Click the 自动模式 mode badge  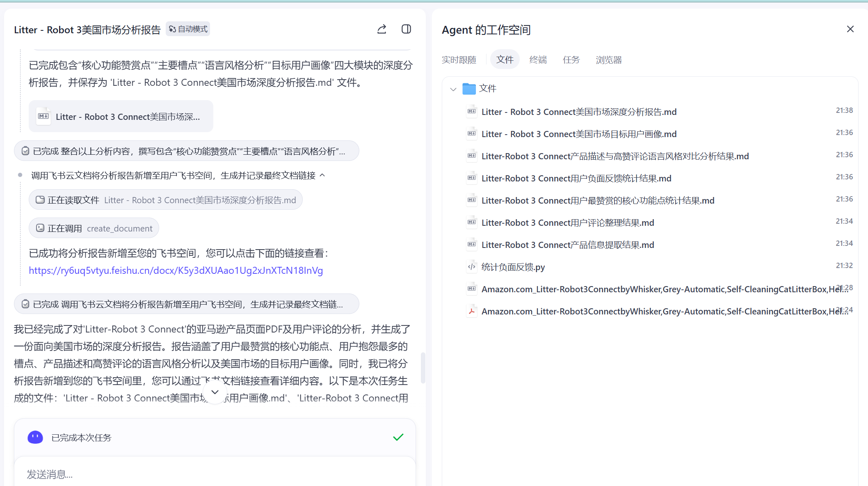click(x=188, y=29)
